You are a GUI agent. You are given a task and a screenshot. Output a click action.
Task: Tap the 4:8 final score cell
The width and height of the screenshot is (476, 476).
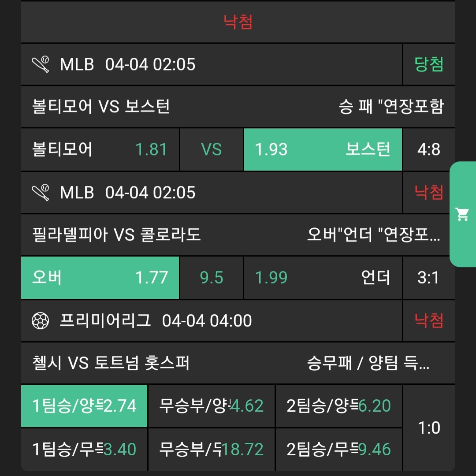pyautogui.click(x=429, y=150)
